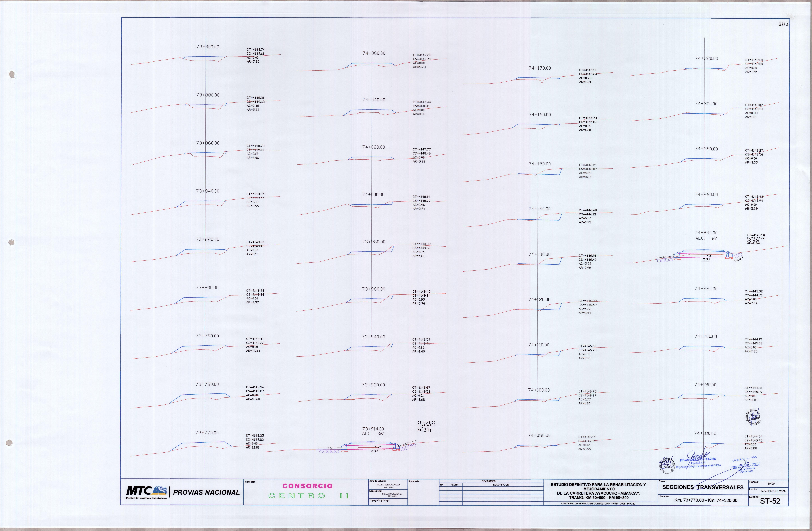
Task: Click the green CENTRO II text
Action: click(x=308, y=496)
